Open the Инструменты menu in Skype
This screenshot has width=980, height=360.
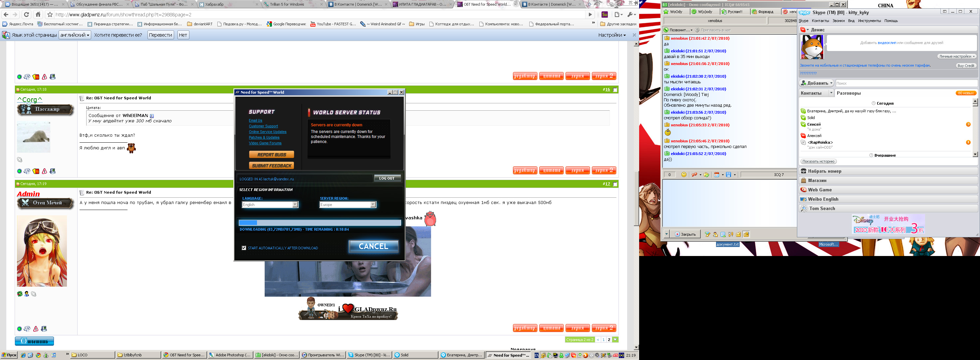click(x=869, y=21)
